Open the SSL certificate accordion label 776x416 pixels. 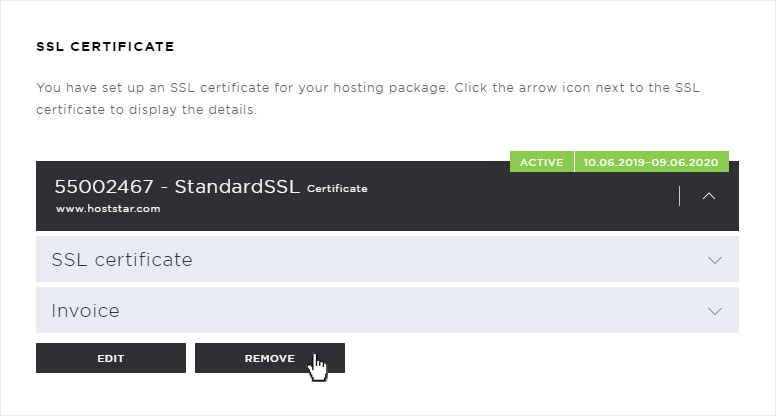coord(122,260)
